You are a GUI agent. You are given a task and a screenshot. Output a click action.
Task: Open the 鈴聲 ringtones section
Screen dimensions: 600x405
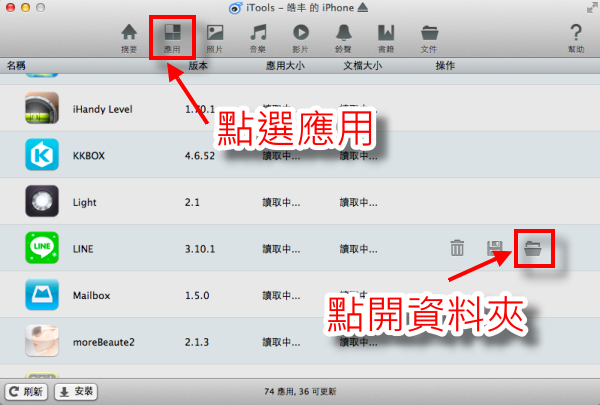[343, 38]
